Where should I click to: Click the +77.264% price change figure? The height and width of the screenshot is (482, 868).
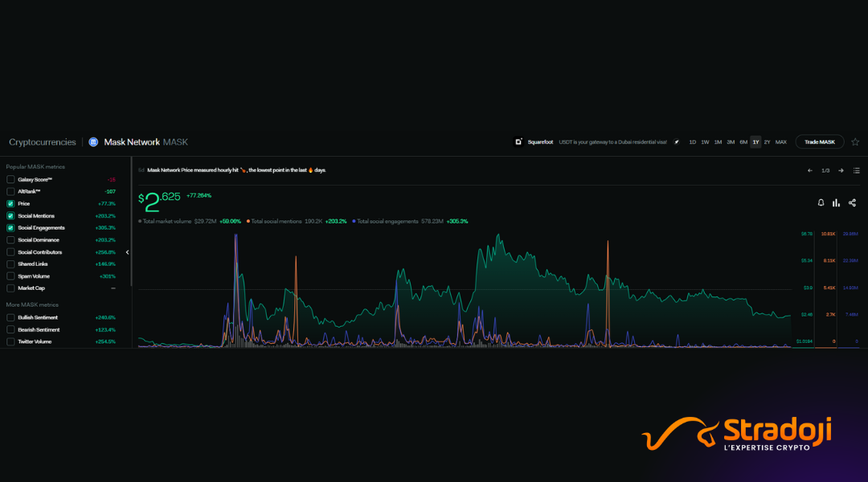(x=199, y=195)
